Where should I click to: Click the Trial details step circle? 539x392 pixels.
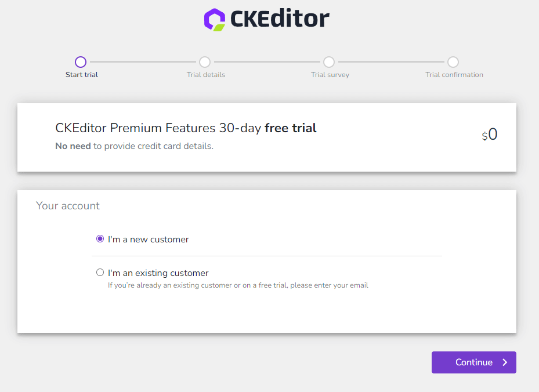pyautogui.click(x=205, y=62)
